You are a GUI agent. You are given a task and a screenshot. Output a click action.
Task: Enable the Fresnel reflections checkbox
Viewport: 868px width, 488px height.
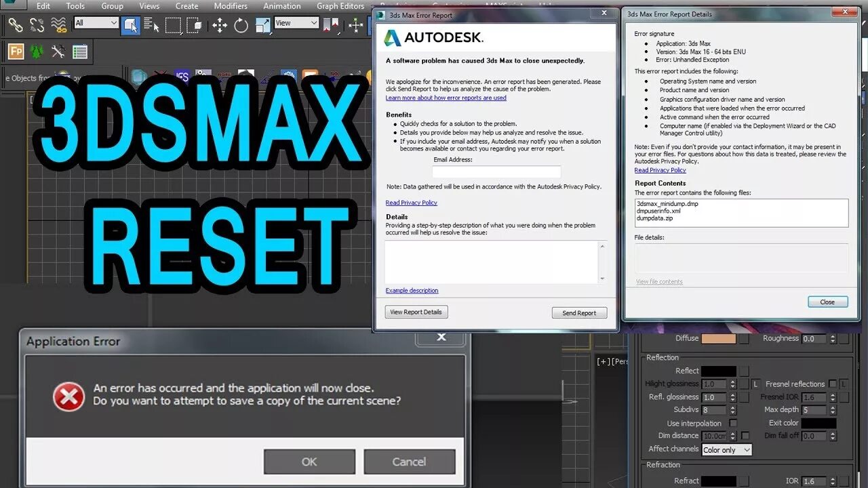pyautogui.click(x=833, y=384)
